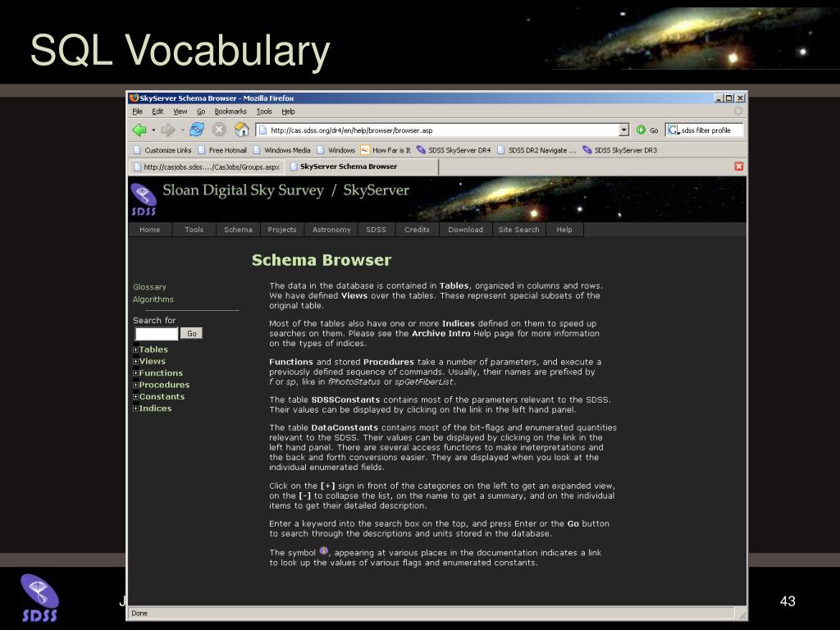Click the Firefox icon in the title bar
The height and width of the screenshot is (630, 840).
(134, 98)
